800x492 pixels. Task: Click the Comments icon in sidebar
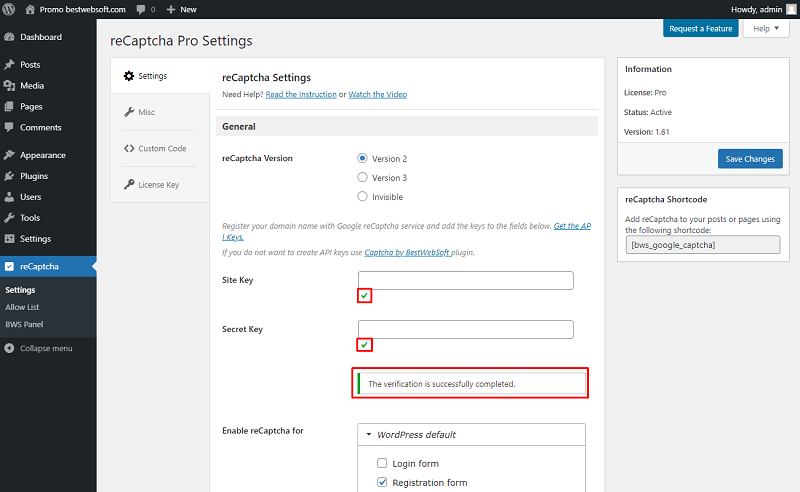coord(9,127)
